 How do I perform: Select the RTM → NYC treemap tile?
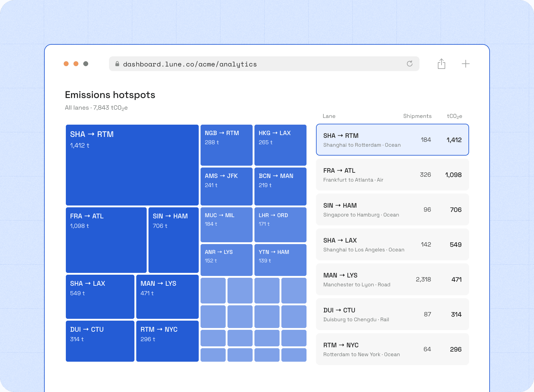click(167, 341)
